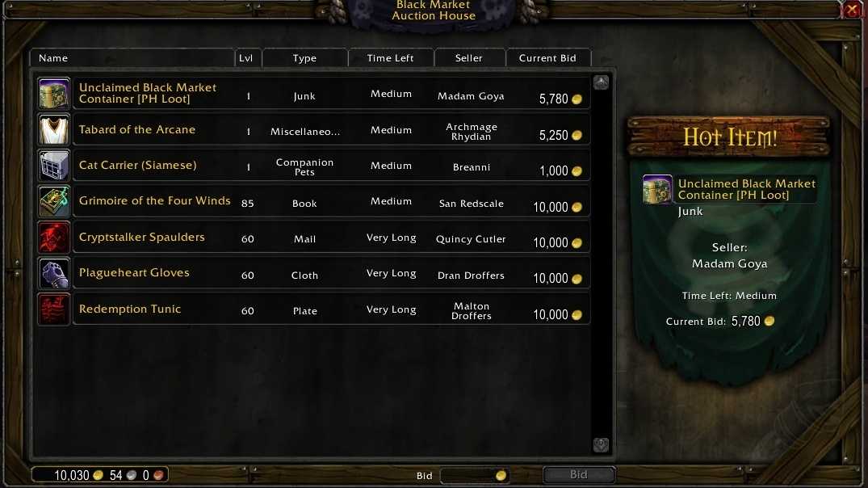Click the scroll down arrow in list
The image size is (868, 488).
click(x=602, y=445)
